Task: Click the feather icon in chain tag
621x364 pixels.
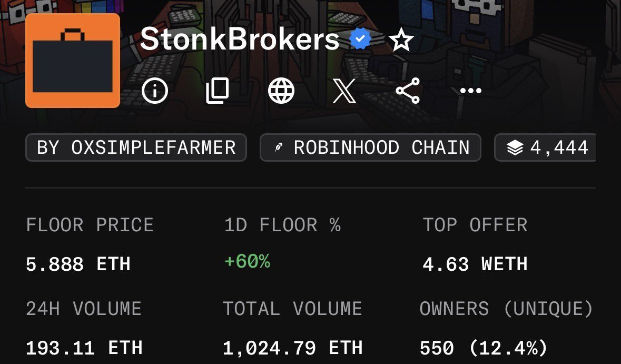Action: click(x=279, y=147)
